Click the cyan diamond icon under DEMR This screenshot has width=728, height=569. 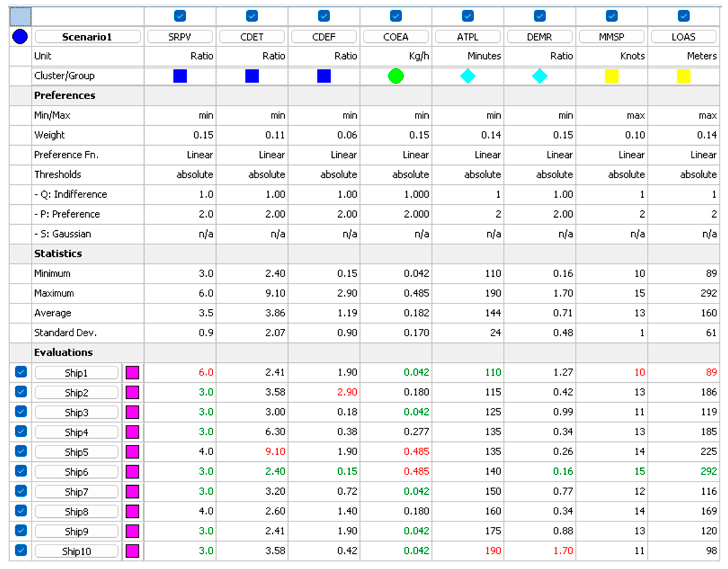(540, 76)
